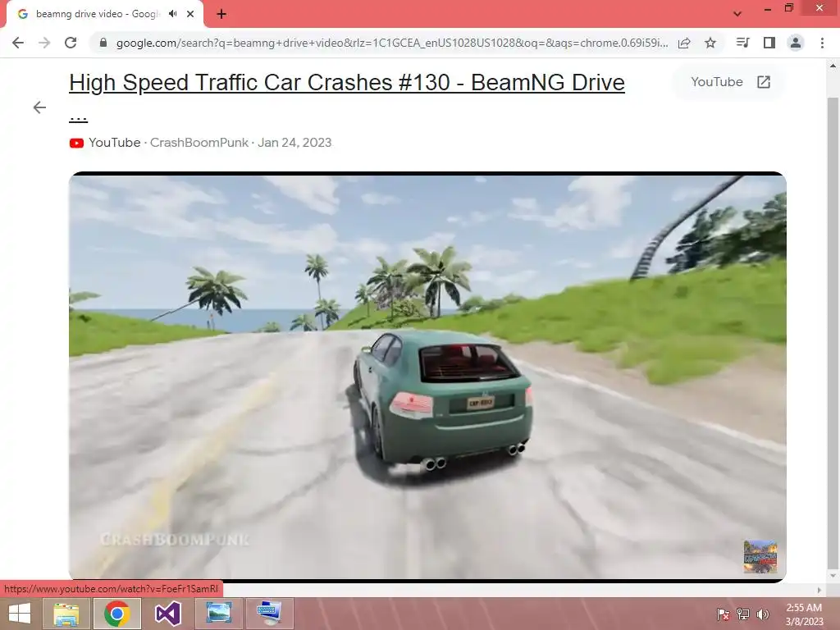This screenshot has width=840, height=630.
Task: Click the browser forward arrow
Action: [44, 43]
